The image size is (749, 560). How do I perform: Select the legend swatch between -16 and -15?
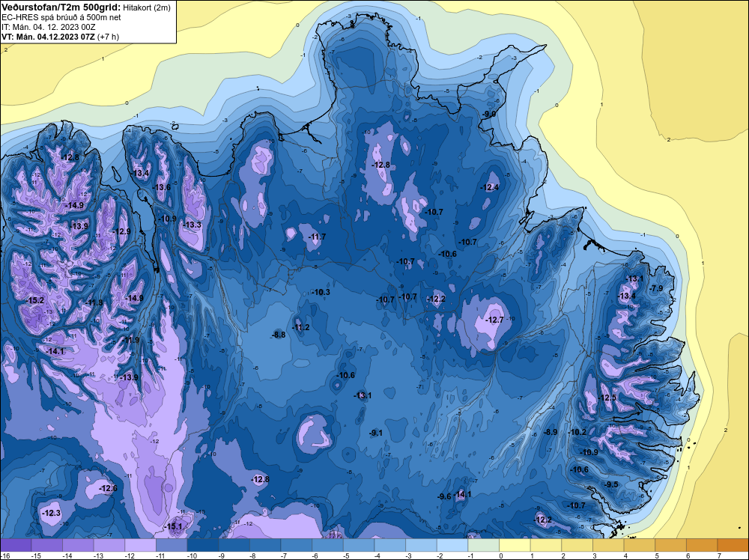point(16,545)
